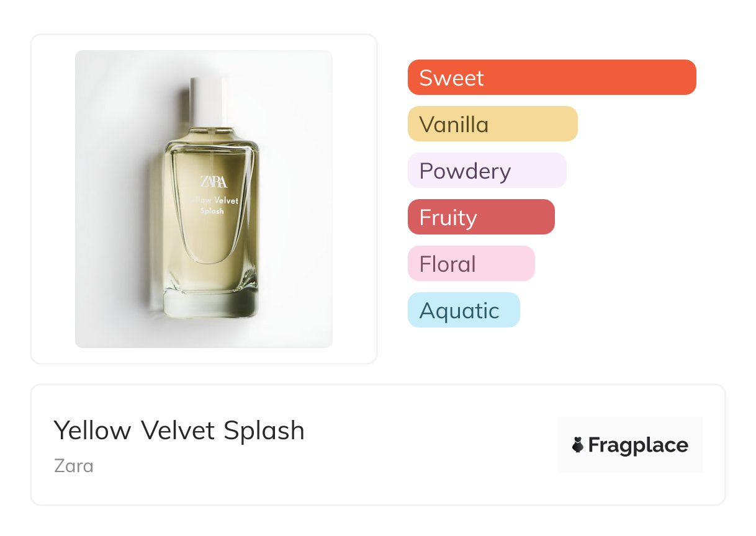Click the Yellow Velvet Splash title
The height and width of the screenshot is (536, 756).
179,431
